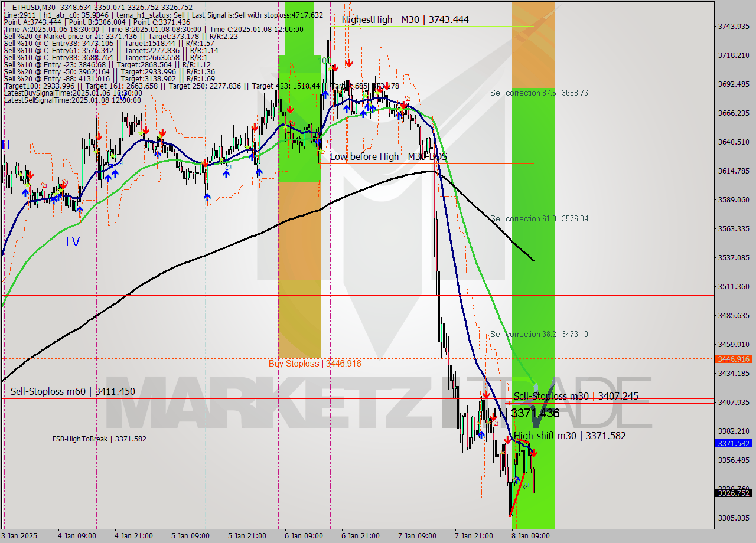The height and width of the screenshot is (543, 756).
Task: Click the 3407.935 price axis value
Action: point(733,402)
